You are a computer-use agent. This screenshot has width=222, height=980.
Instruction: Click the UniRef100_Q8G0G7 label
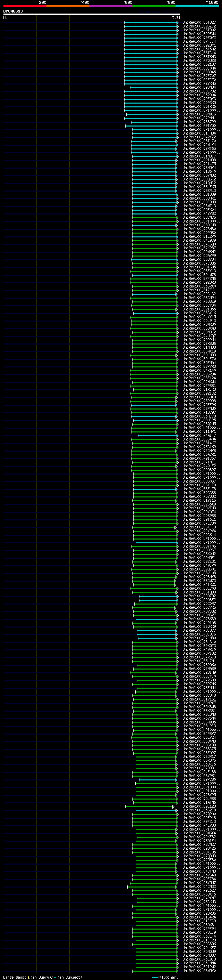199,481
